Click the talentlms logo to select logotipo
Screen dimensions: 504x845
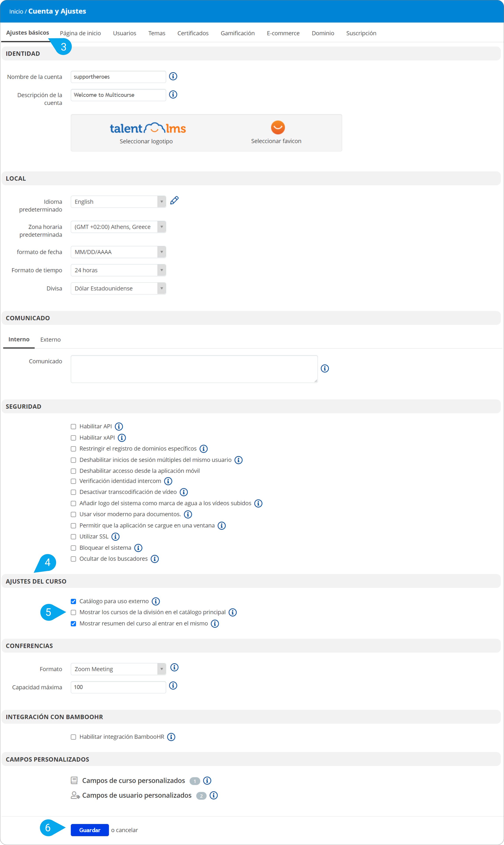[x=148, y=128]
